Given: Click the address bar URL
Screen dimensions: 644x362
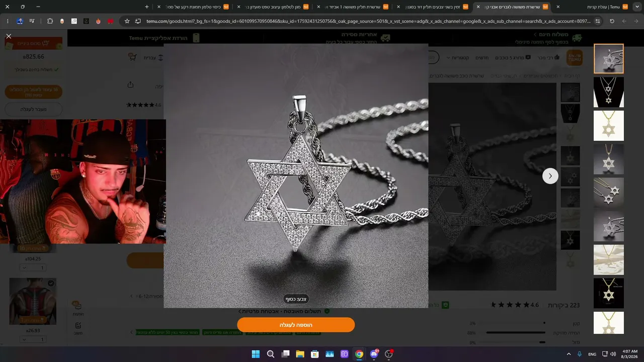Looking at the screenshot, I should pyautogui.click(x=368, y=21).
